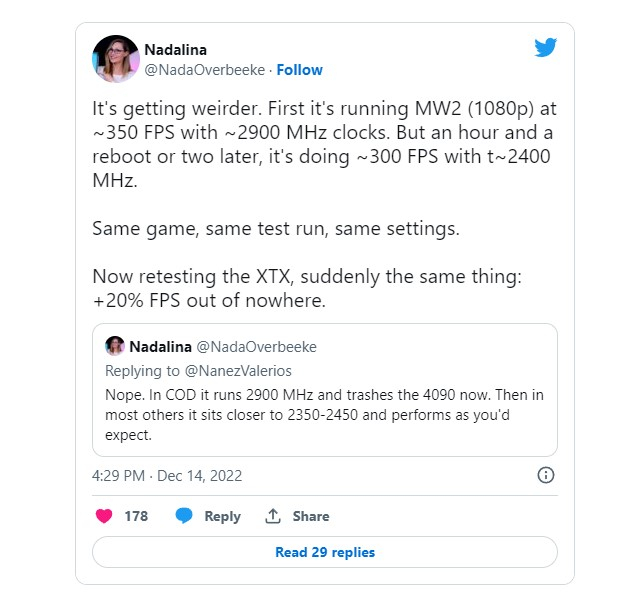Image resolution: width=629 pixels, height=602 pixels.
Task: Click the pink heart like icon
Action: click(x=103, y=516)
